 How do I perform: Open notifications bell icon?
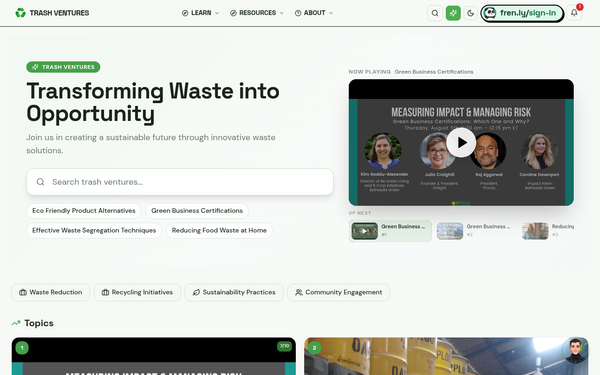tap(574, 13)
